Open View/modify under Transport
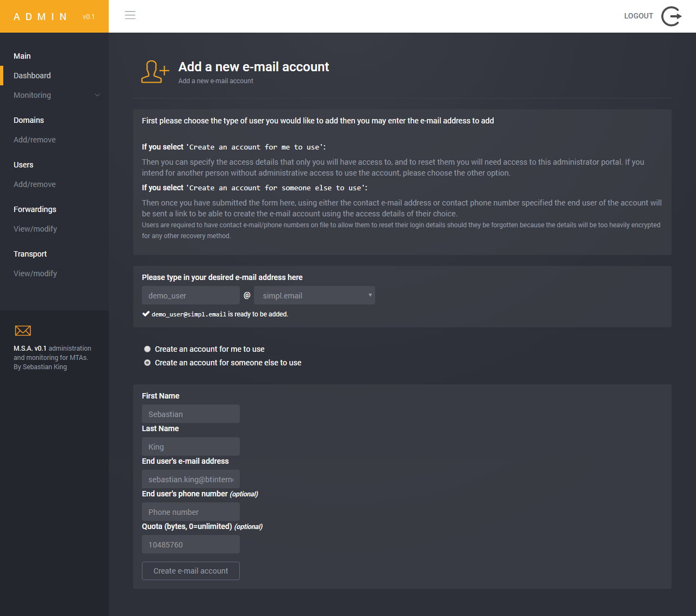The image size is (696, 616). click(x=35, y=273)
